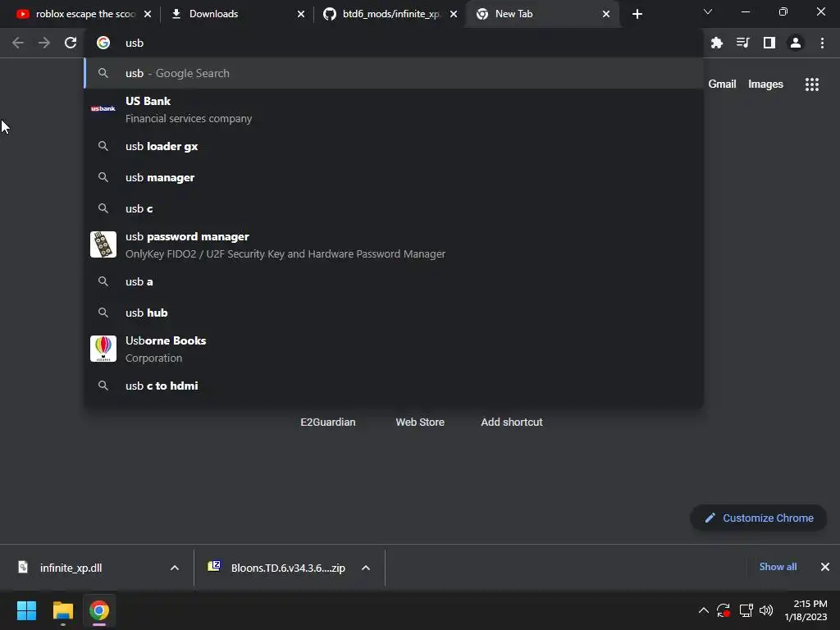840x630 pixels.
Task: Select 'usb - Google Search' suggestion
Action: (394, 73)
